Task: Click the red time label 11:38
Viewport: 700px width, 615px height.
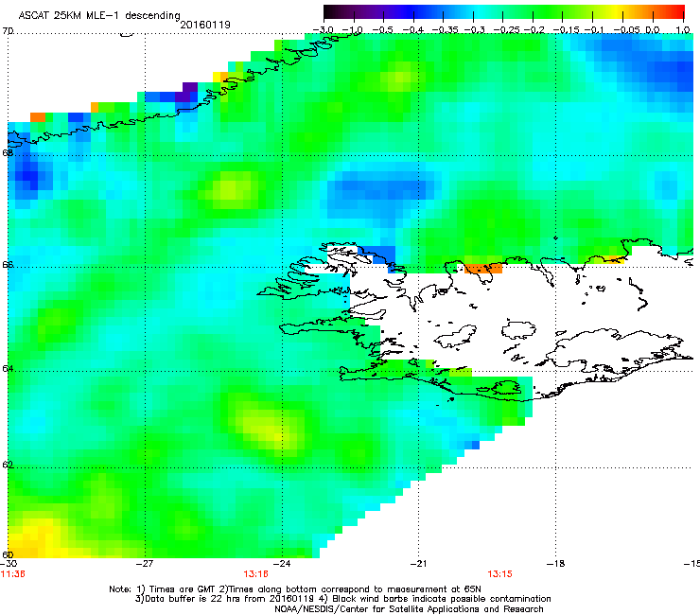Action: [12, 574]
